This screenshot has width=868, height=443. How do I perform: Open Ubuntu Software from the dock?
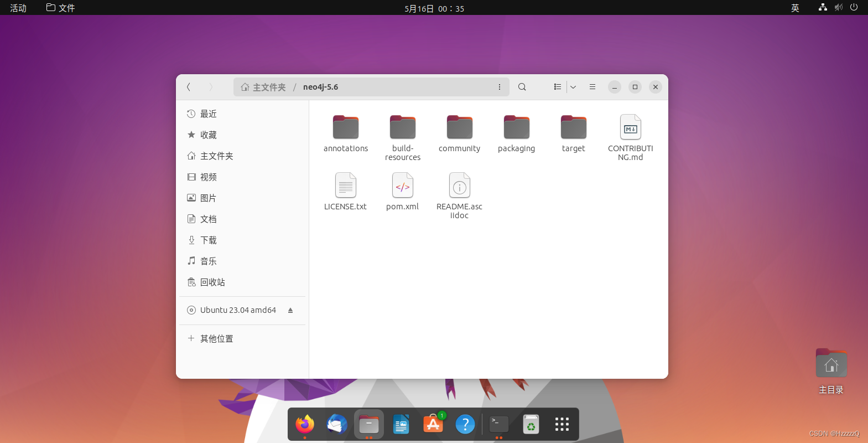(x=433, y=424)
